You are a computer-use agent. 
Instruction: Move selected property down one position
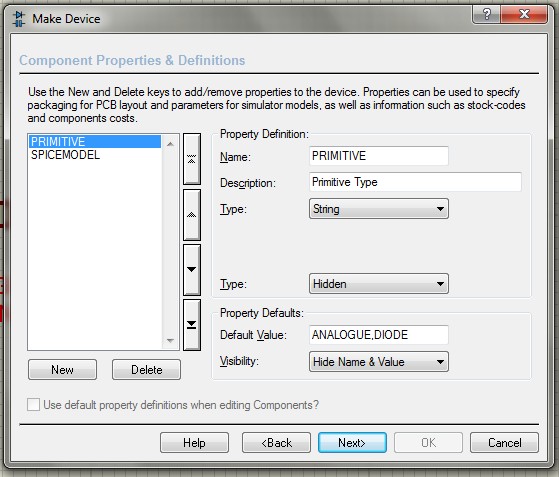(192, 270)
